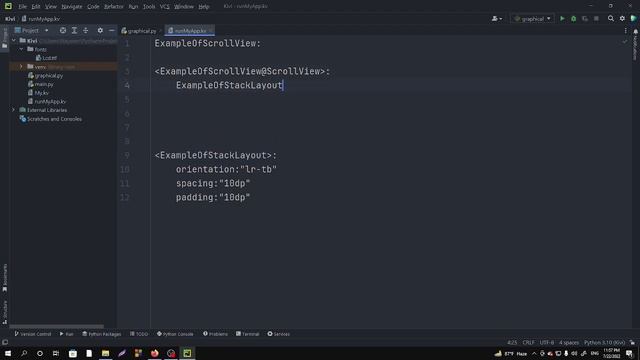Viewport: 640px width, 360px height.
Task: Open Project panel options gear
Action: coord(100,30)
